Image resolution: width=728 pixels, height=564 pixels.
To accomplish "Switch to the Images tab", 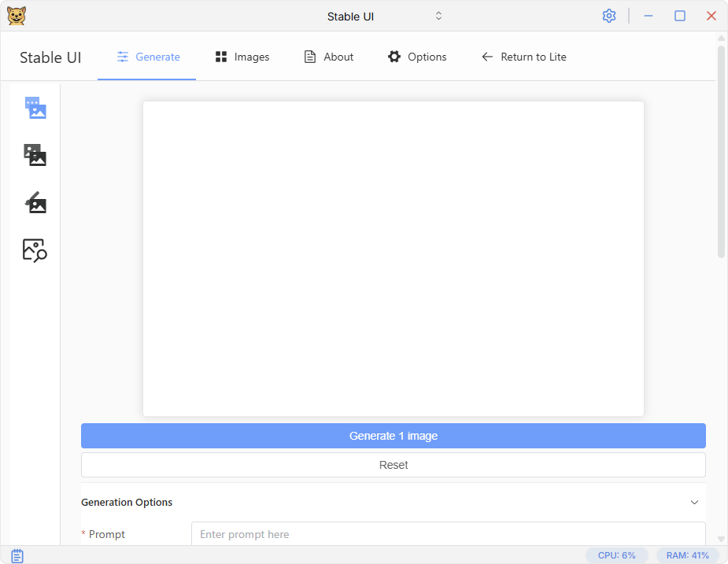I will [242, 57].
